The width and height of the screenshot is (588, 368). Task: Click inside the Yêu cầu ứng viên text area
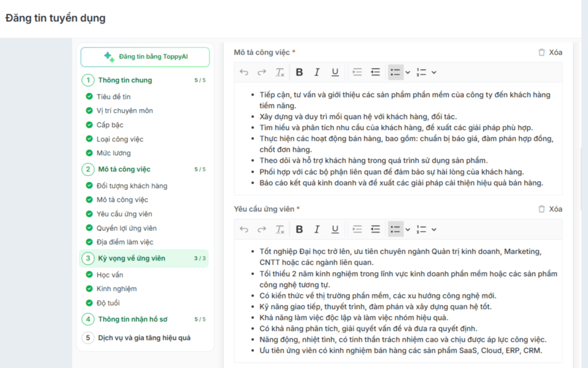click(398, 301)
